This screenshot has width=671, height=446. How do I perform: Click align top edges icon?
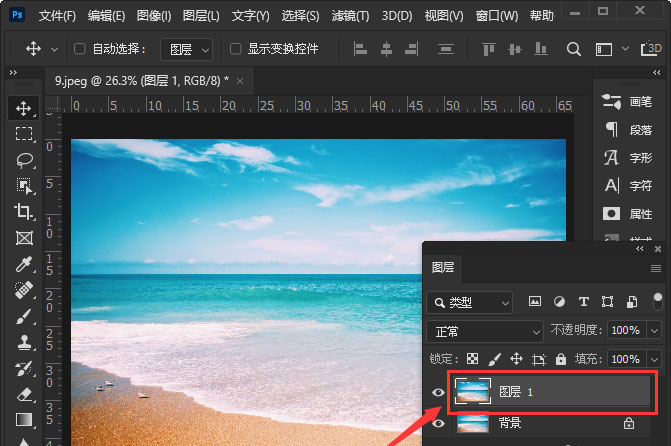(488, 49)
